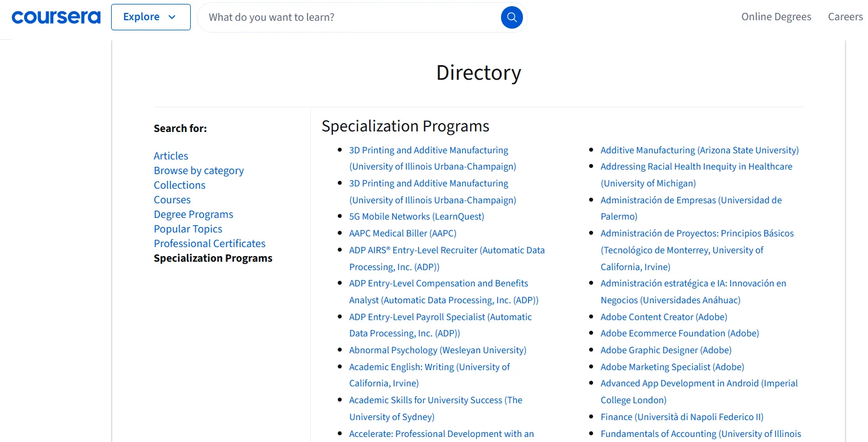Click the Explore chevron arrow

pos(172,17)
